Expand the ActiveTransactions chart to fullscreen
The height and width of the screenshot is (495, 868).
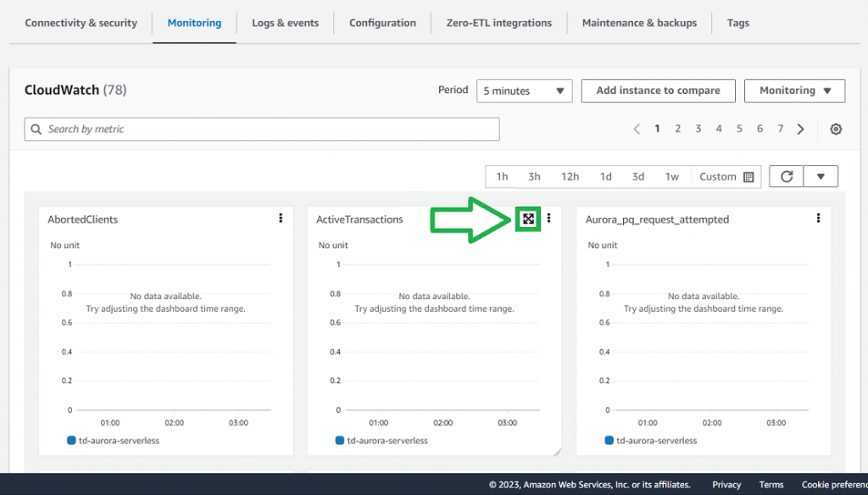click(528, 219)
